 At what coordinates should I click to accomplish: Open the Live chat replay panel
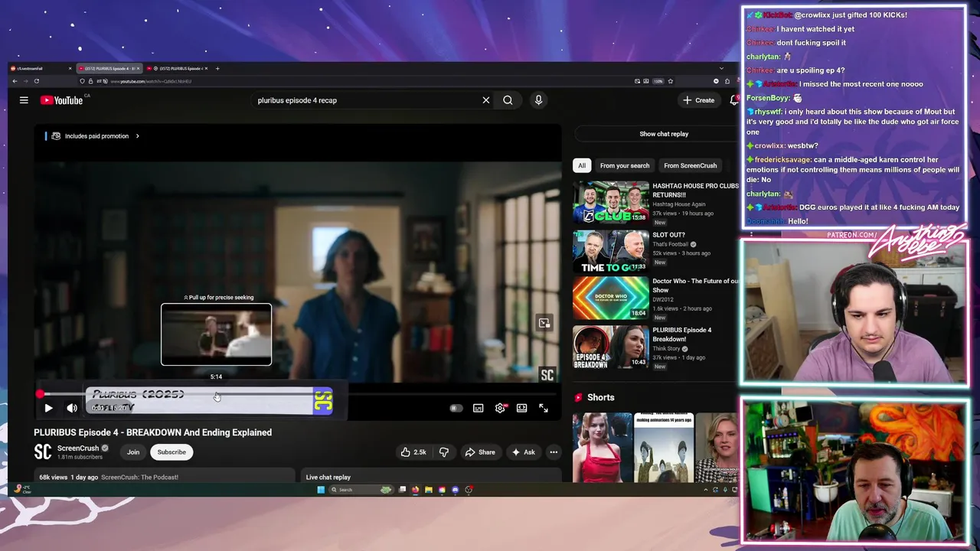[x=433, y=477]
